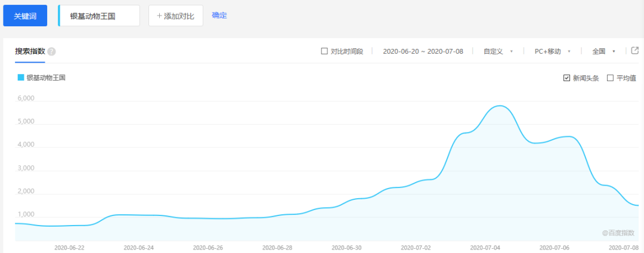Select the 搜索指数 tab
The image size is (644, 253).
[x=30, y=51]
